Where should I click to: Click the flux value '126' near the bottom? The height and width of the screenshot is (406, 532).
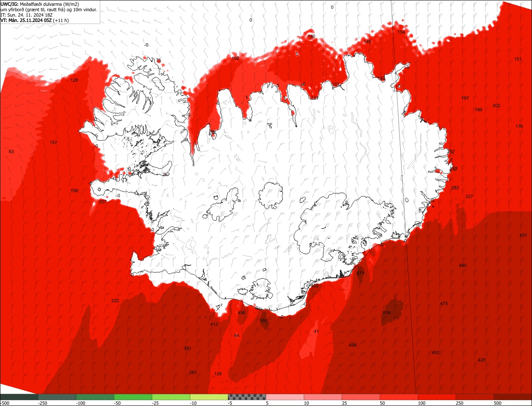click(x=218, y=374)
